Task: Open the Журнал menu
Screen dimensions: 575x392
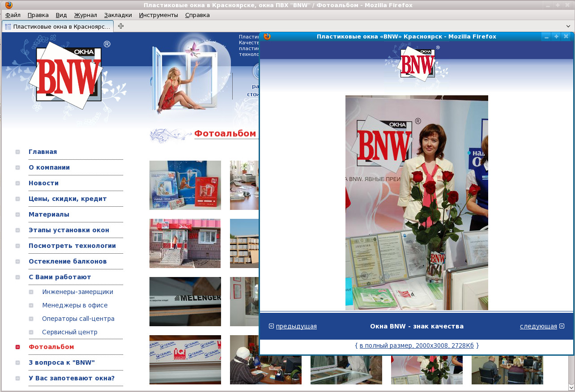Action: 85,15
